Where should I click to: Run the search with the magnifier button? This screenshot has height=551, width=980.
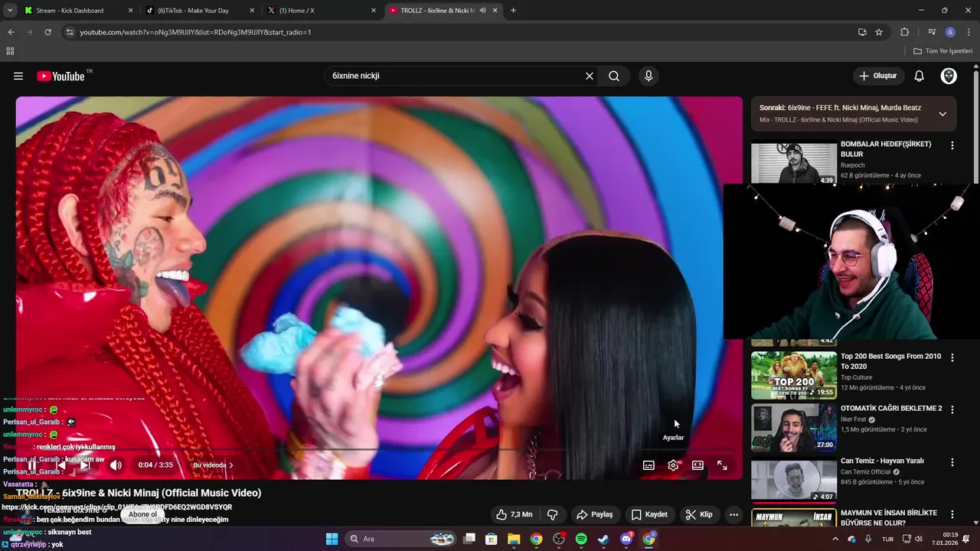[x=614, y=76]
